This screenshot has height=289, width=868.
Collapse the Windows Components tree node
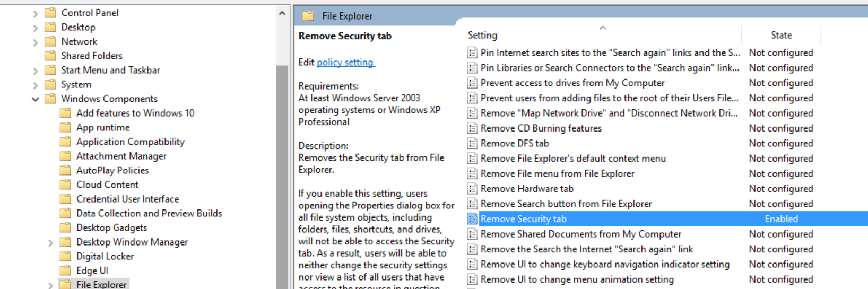point(36,99)
